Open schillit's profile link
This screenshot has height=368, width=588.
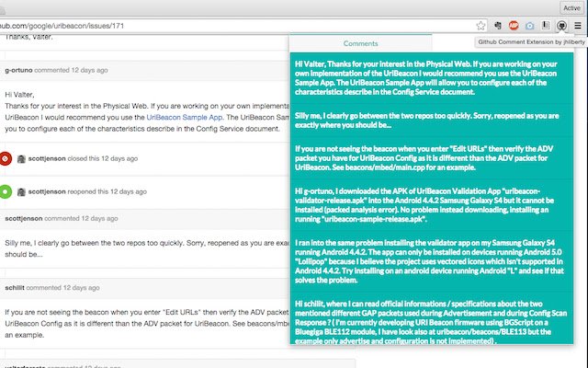coord(15,288)
